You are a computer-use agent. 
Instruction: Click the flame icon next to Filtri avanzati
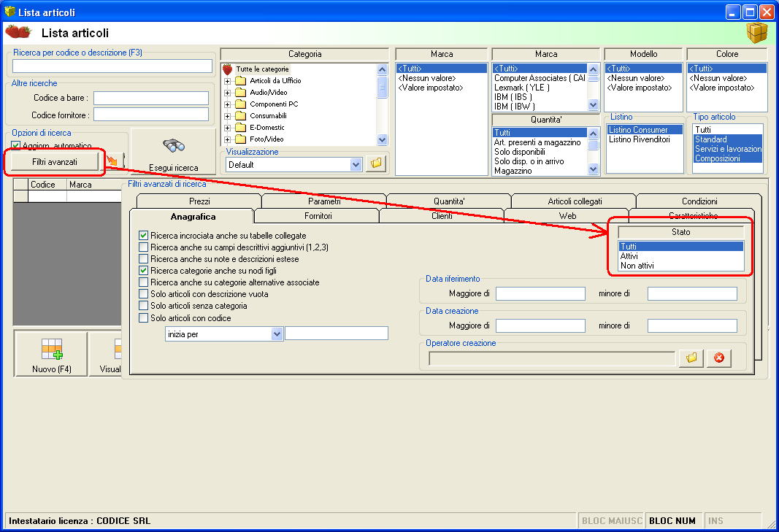coord(112,161)
